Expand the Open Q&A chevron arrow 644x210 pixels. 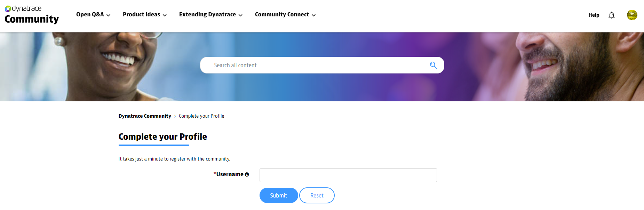[x=109, y=15]
